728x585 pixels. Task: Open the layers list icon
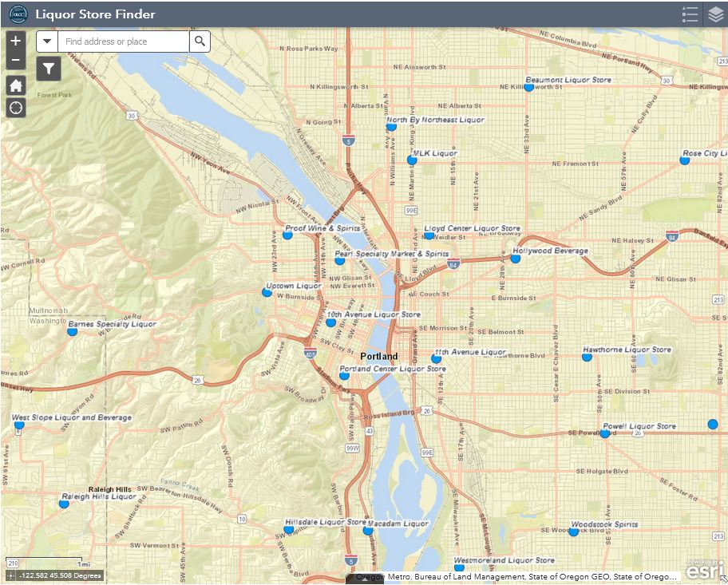715,14
